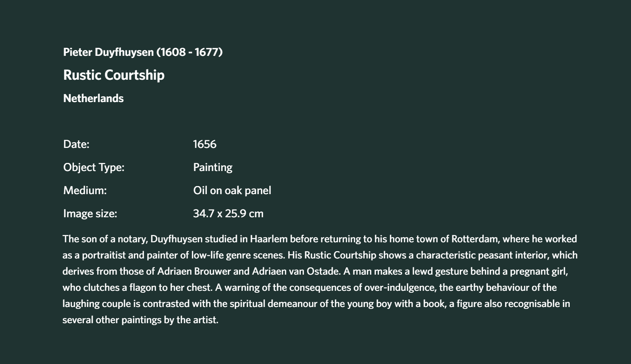Select the title Rustic Courtship

point(114,75)
